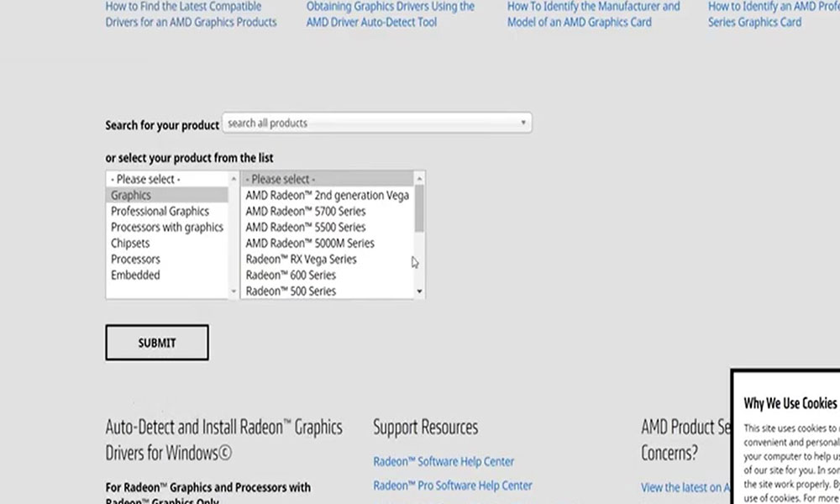The image size is (840, 504).
Task: Select Radeon 500 Series
Action: 328,291
